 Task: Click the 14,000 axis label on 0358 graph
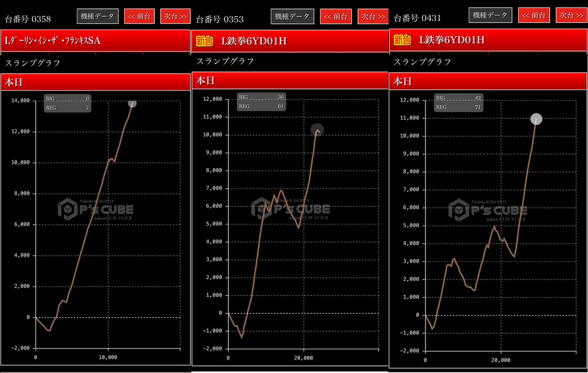click(21, 100)
